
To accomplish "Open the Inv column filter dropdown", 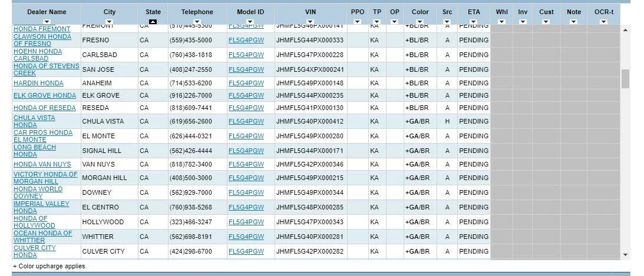I will pyautogui.click(x=523, y=22).
